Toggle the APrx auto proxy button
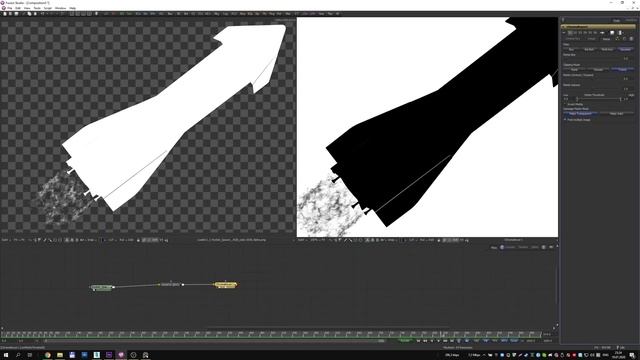Image resolution: width=640 pixels, height=360 pixels. (x=504, y=341)
